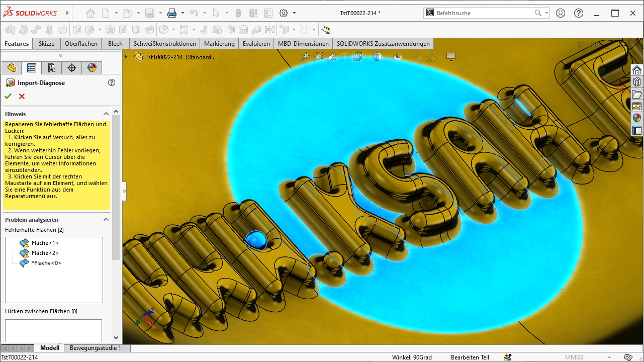Select the Modell bottom tab

tap(50, 348)
